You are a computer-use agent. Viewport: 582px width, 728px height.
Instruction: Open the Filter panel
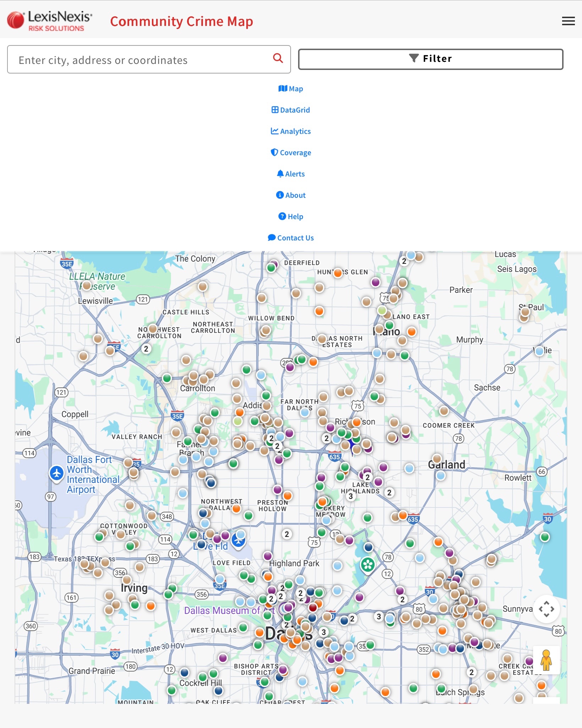[430, 59]
